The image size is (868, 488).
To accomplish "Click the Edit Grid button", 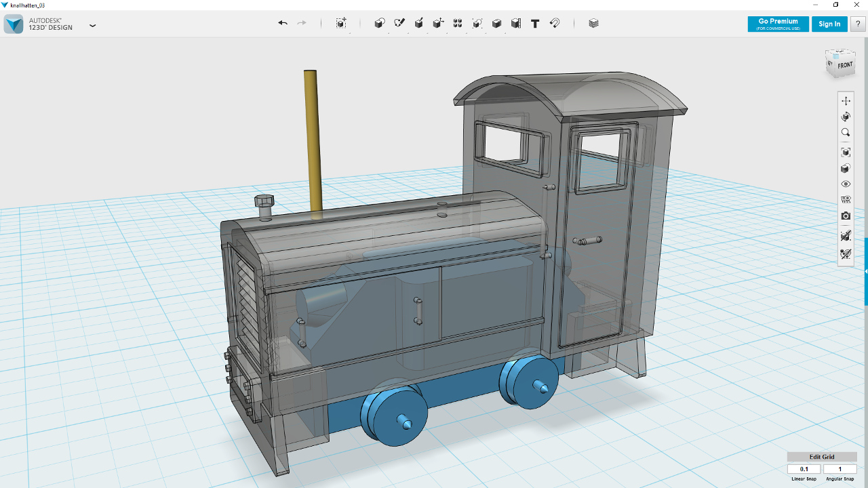I will (822, 457).
